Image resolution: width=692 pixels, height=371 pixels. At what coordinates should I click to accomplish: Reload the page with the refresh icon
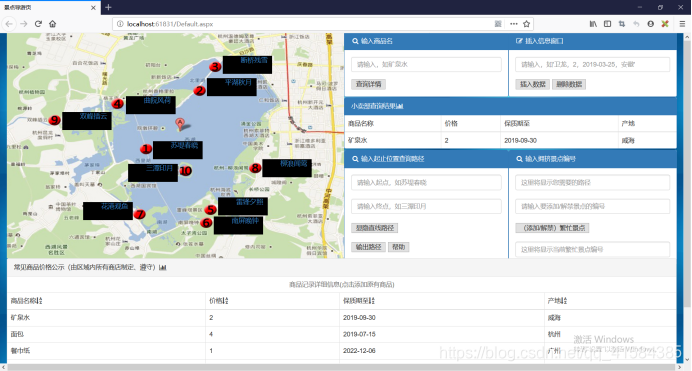point(38,24)
